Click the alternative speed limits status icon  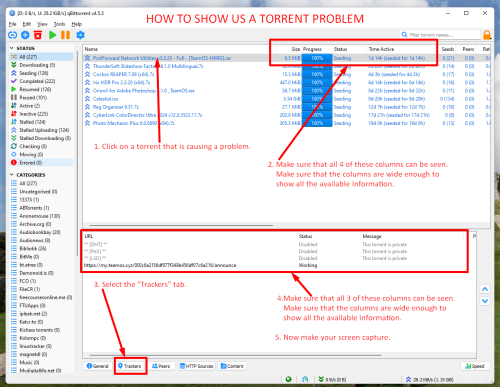tap(305, 379)
